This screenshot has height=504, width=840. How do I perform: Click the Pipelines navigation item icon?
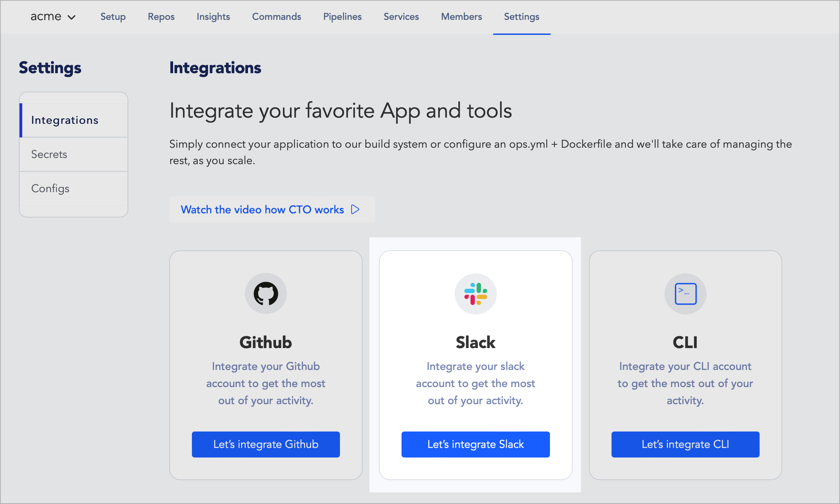[342, 16]
